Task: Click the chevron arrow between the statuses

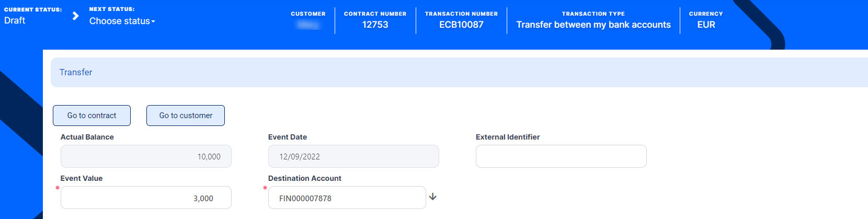Action: click(76, 16)
